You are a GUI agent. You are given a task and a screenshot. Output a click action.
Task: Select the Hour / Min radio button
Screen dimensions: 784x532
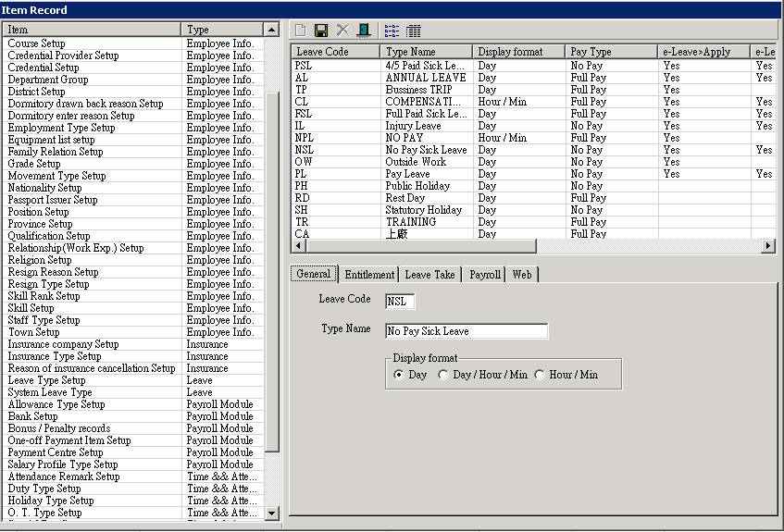click(x=539, y=375)
